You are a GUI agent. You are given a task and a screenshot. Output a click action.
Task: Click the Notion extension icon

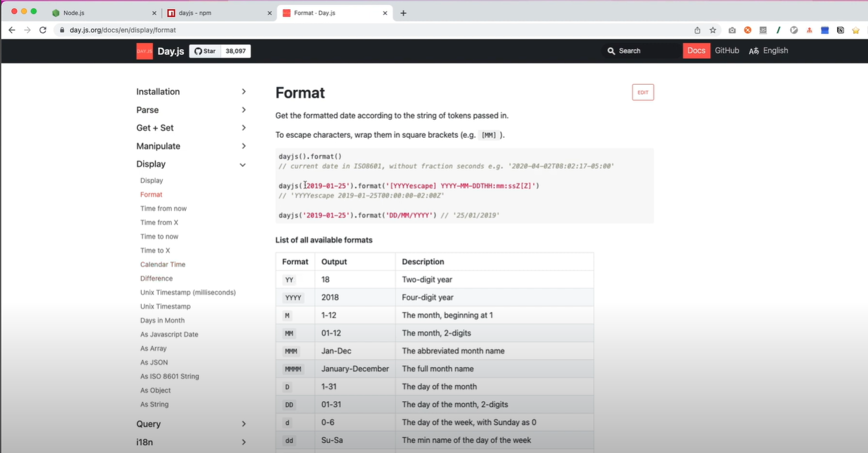tap(840, 30)
